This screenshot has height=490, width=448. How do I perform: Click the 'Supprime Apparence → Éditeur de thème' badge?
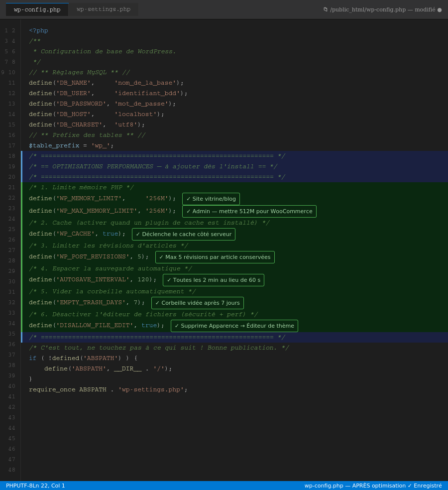point(234,326)
